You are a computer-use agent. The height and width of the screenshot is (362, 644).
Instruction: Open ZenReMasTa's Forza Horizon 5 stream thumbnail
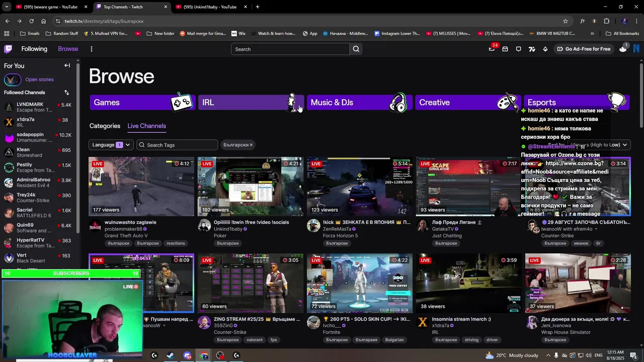(x=360, y=187)
